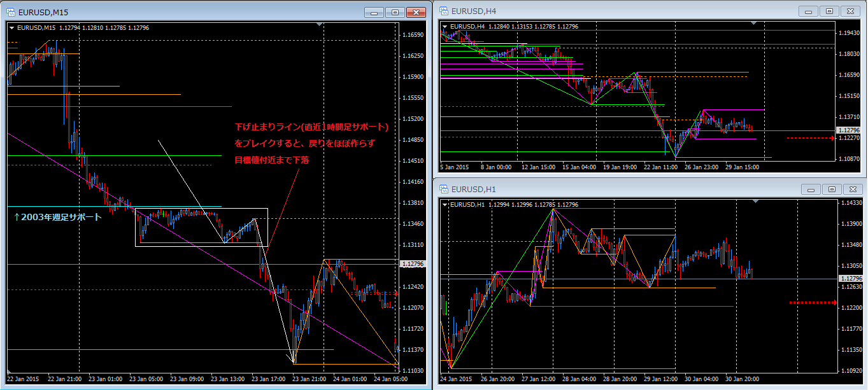Click the red dotted arrow in H4 chart
The image size is (868, 390).
tap(810, 137)
